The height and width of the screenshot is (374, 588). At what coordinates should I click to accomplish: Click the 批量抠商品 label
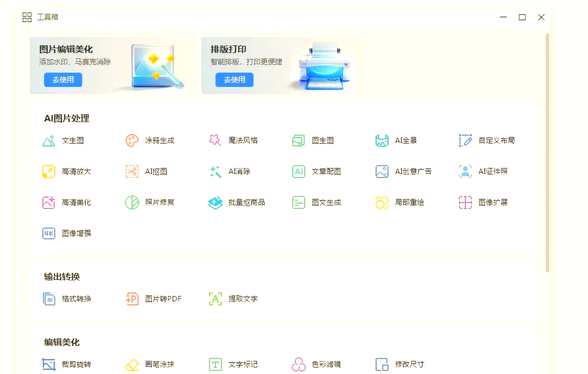coord(247,202)
